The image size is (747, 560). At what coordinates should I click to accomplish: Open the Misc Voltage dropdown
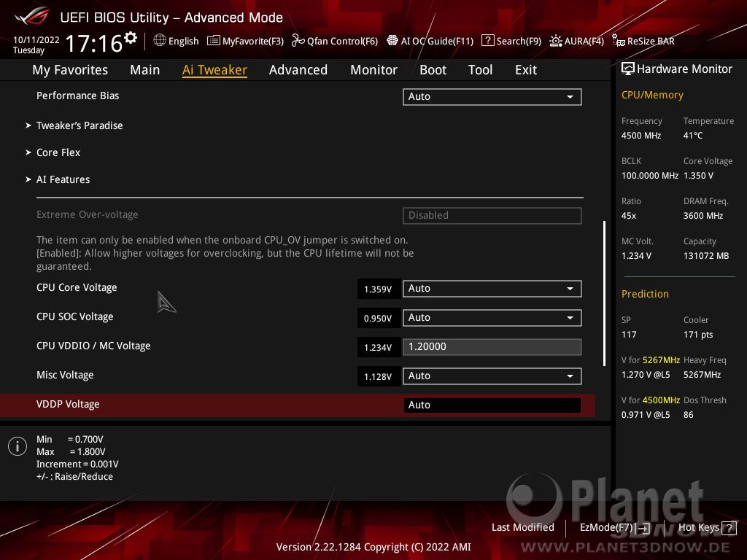point(492,376)
